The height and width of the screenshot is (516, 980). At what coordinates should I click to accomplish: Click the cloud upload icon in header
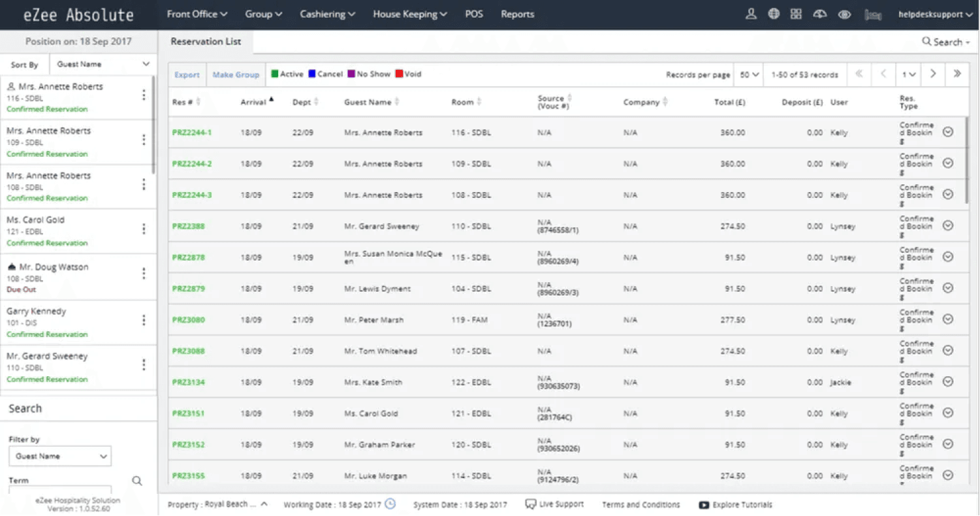(820, 14)
